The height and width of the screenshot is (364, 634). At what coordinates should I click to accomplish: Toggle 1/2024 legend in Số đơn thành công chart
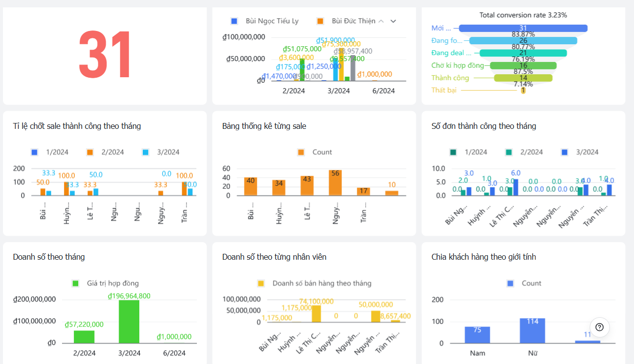pos(468,152)
